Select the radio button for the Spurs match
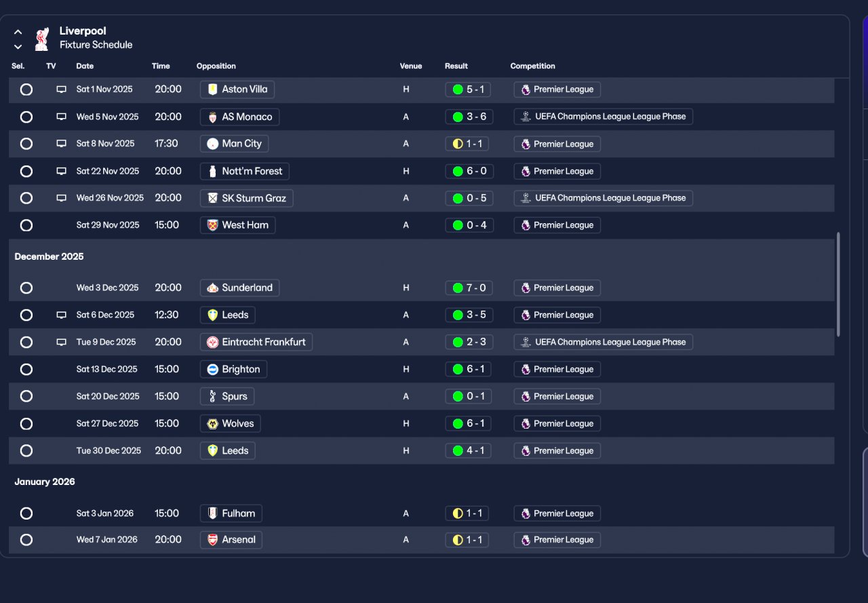The height and width of the screenshot is (603, 868). pos(26,396)
